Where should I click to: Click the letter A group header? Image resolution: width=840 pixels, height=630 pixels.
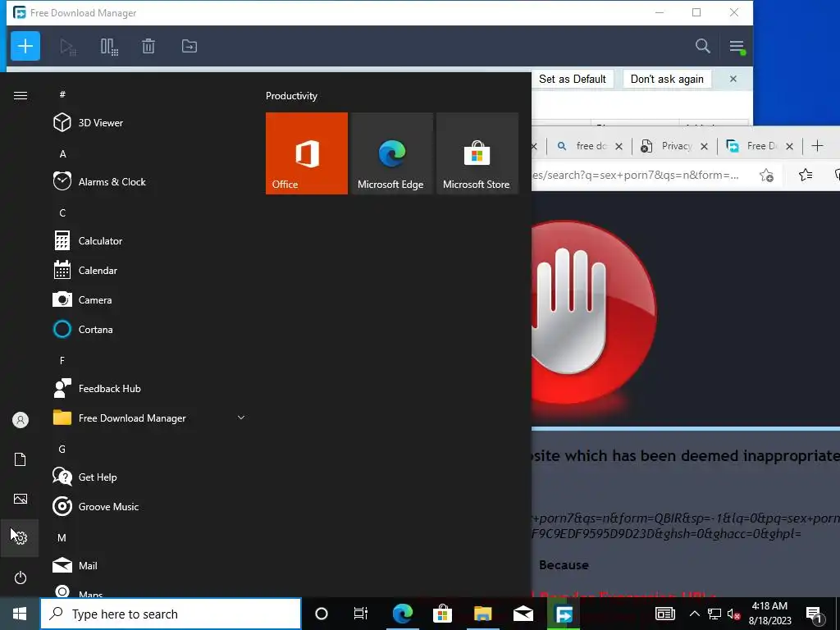coord(62,153)
